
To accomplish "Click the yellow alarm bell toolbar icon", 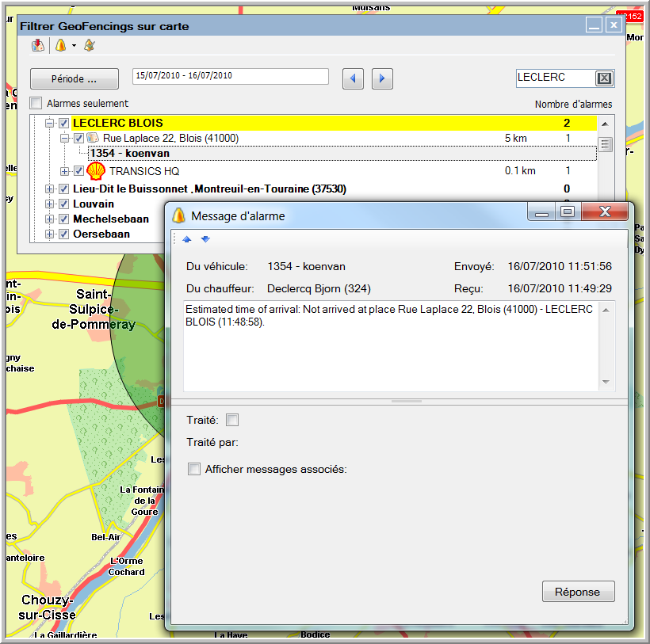I will (61, 46).
